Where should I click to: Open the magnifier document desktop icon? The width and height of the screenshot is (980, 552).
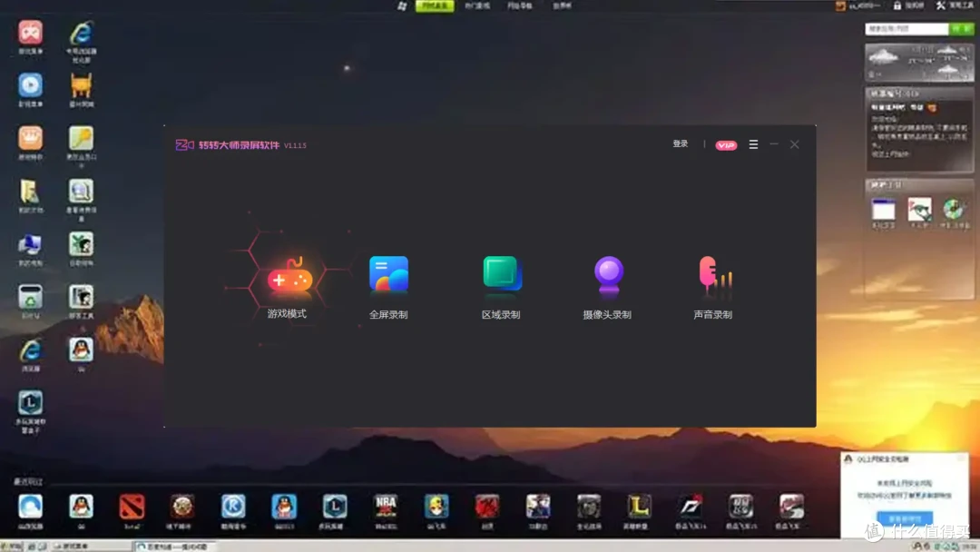click(x=82, y=192)
